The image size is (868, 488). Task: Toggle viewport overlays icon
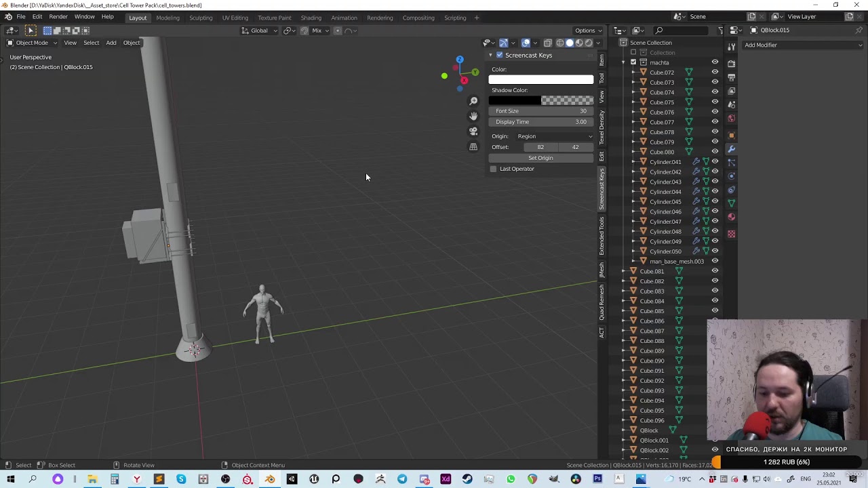(x=526, y=43)
